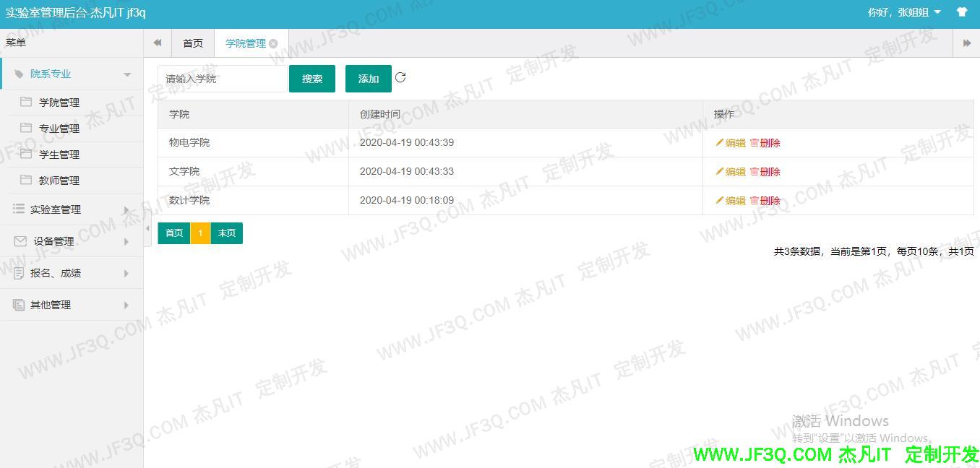This screenshot has width=980, height=468.
Task: Click the 搜索 button
Action: [x=311, y=79]
